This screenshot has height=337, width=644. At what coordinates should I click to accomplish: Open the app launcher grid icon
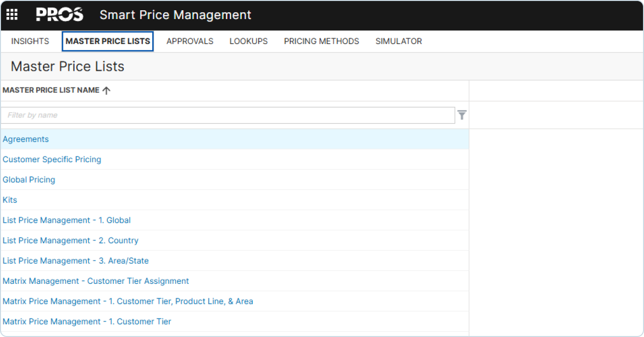[x=12, y=15]
